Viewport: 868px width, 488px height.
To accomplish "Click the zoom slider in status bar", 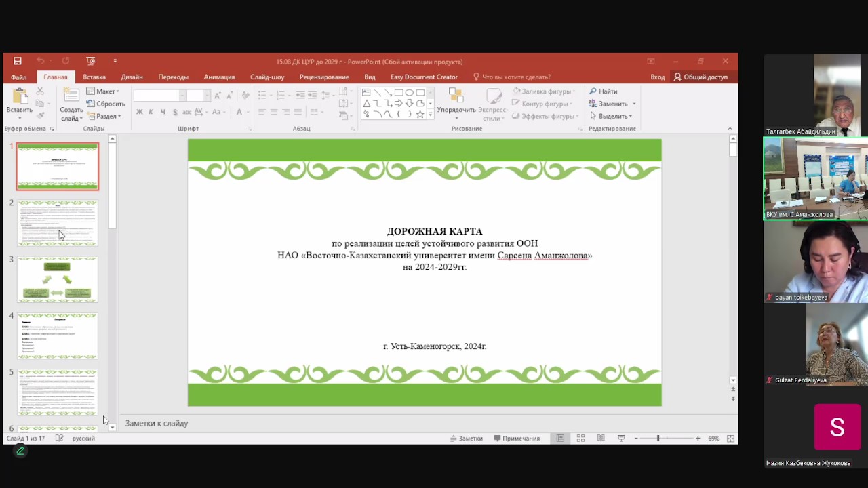I will (x=658, y=439).
